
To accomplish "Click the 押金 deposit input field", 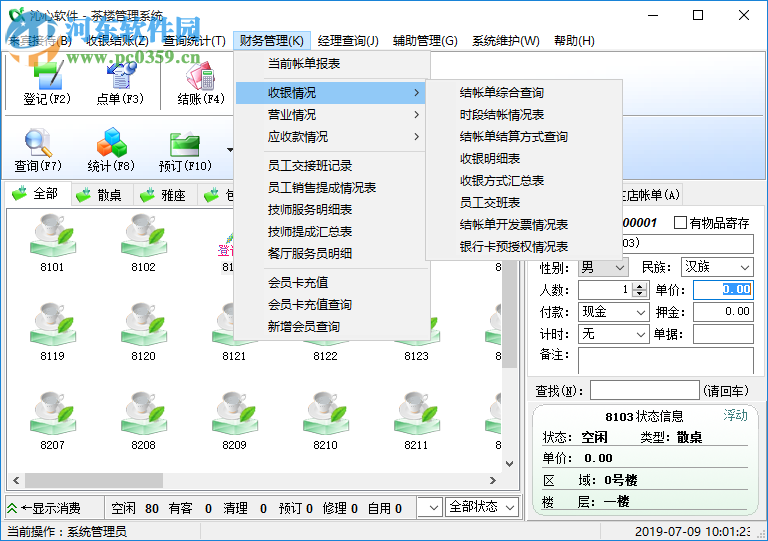I will coord(723,311).
